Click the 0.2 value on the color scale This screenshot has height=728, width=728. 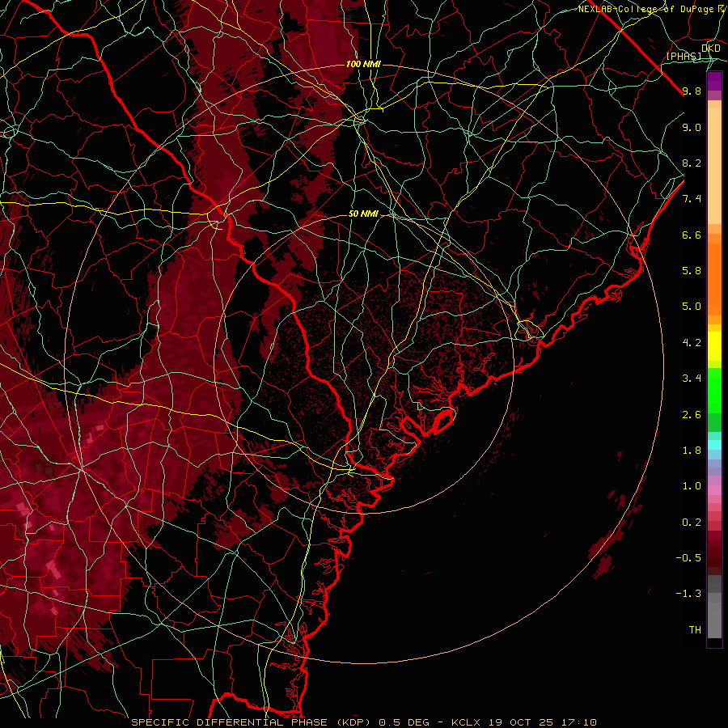coord(692,523)
